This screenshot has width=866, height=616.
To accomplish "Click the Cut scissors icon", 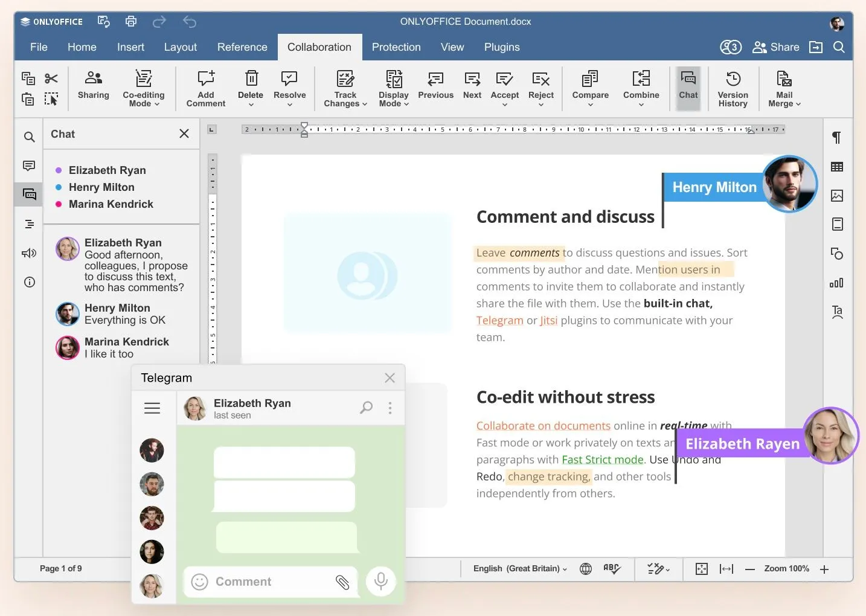I will pyautogui.click(x=51, y=78).
